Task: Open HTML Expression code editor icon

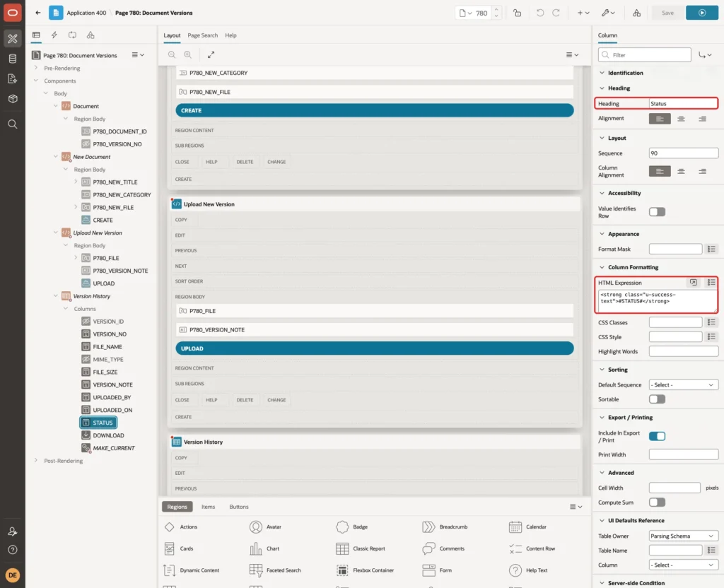Action: [x=693, y=283]
